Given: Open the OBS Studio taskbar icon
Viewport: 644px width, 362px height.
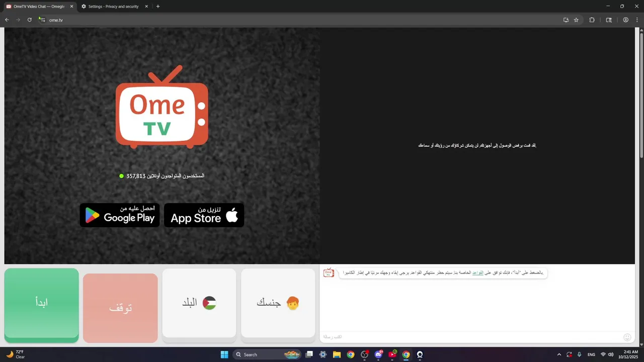Looking at the screenshot, I should coord(365,354).
